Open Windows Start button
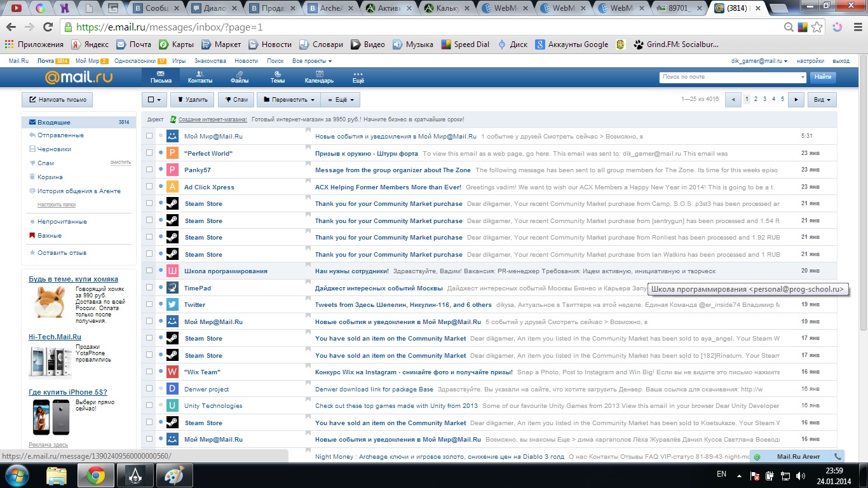The height and width of the screenshot is (488, 868). pyautogui.click(x=17, y=475)
